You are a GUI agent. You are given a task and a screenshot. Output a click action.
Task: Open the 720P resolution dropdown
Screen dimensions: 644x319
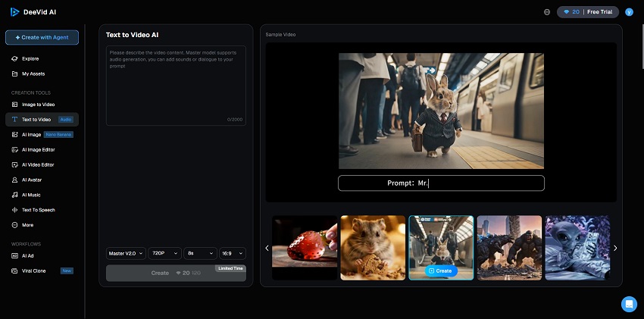[x=164, y=253]
